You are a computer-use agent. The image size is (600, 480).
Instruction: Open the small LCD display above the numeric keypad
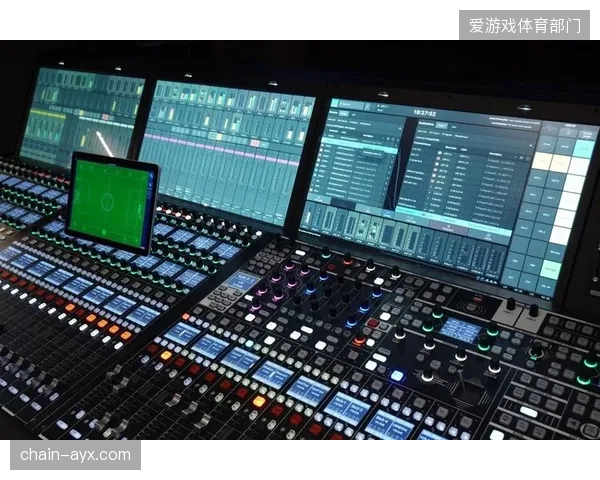(x=243, y=280)
